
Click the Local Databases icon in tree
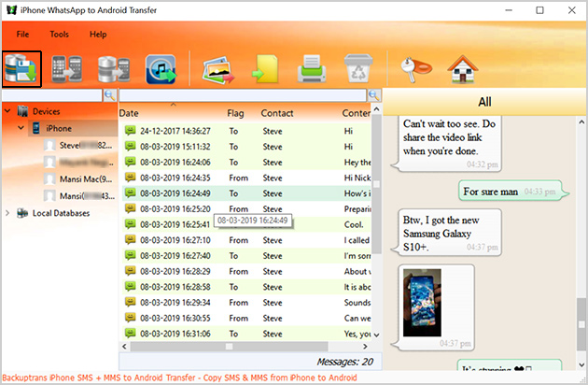point(22,213)
